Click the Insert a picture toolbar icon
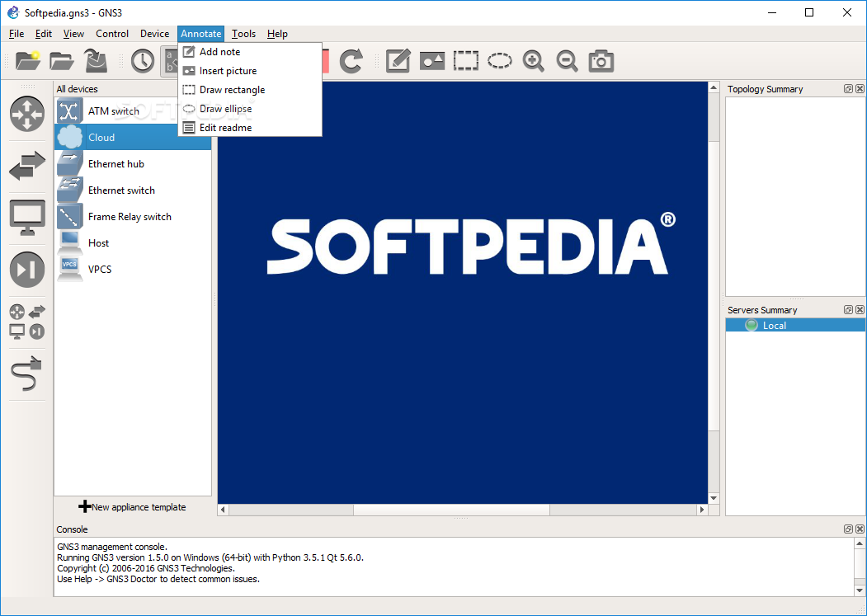Screen dimensions: 867x616 click(x=431, y=60)
